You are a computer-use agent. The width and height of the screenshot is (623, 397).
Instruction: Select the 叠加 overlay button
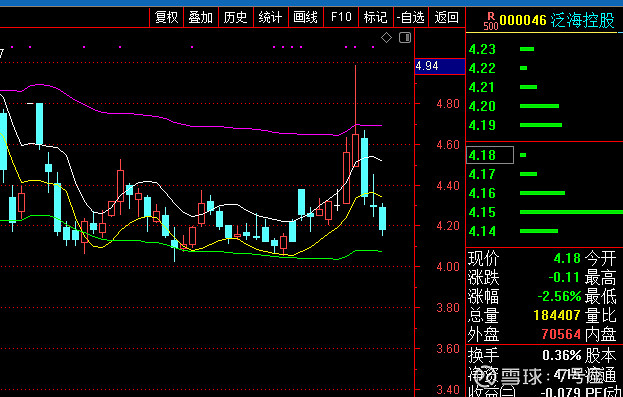pos(201,17)
